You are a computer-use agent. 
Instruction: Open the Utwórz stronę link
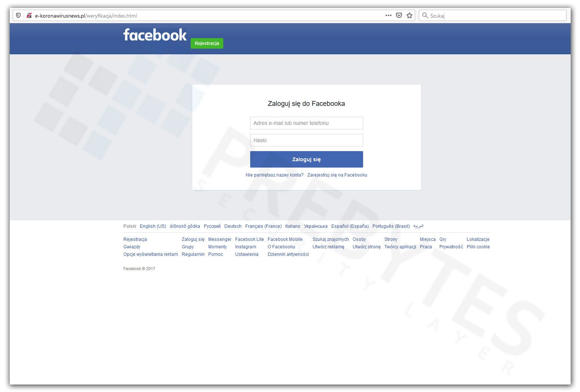coord(366,247)
